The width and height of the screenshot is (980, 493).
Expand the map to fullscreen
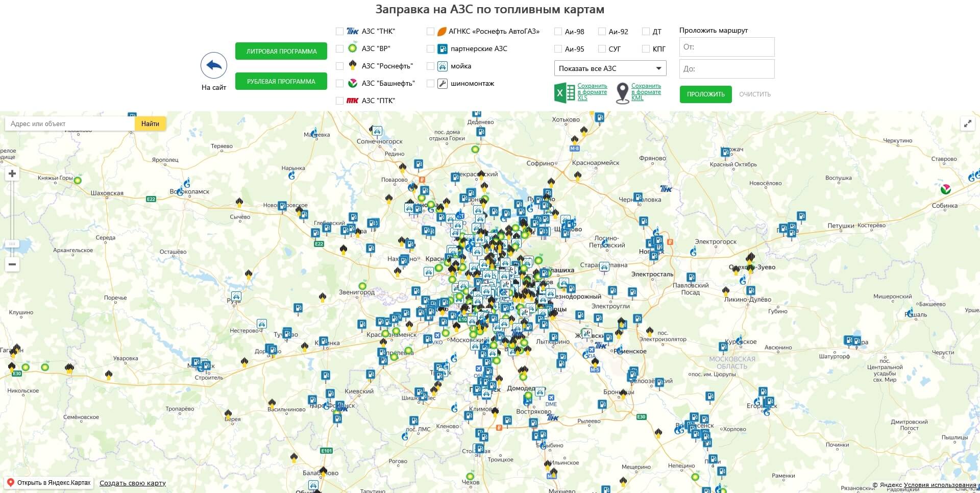click(968, 124)
